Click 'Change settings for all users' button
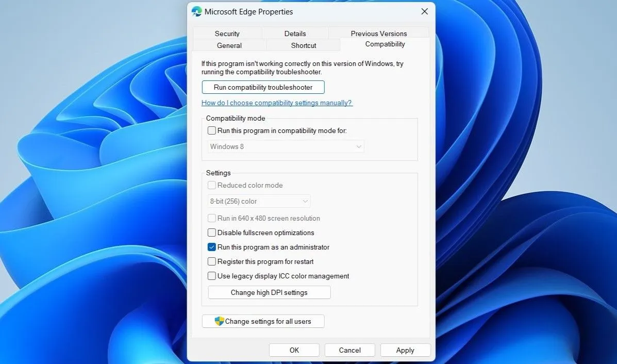 (263, 321)
